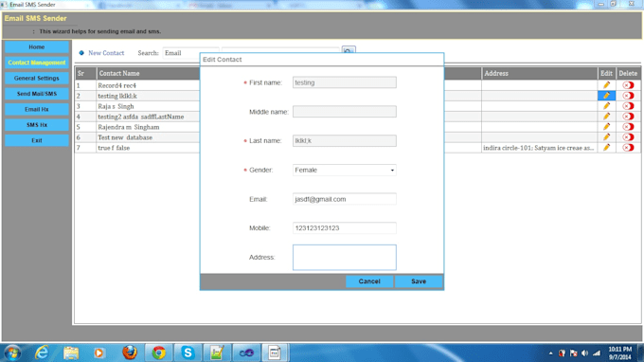Click network signal icon in tray
The image size is (644, 362).
[x=597, y=353]
